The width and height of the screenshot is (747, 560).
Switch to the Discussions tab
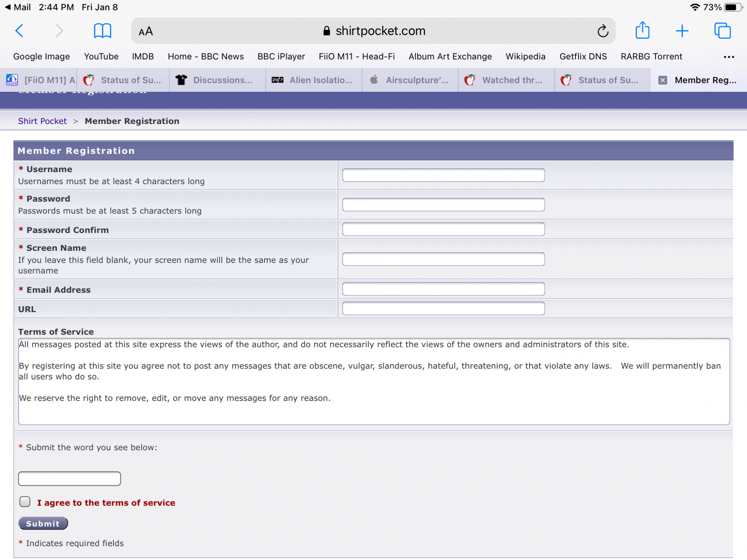[217, 80]
